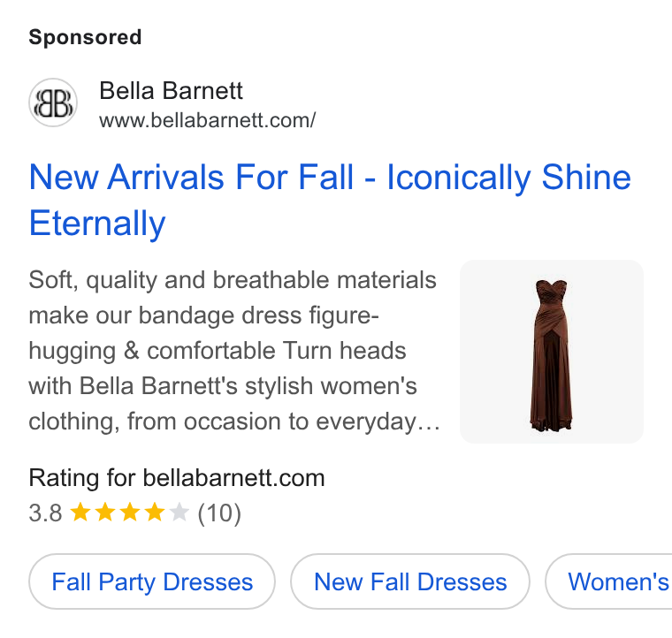Click the second gold rating star
Screen dimensions: 672x638
[104, 513]
